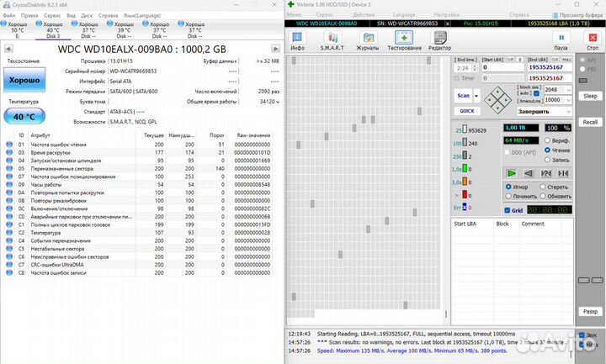The width and height of the screenshot is (606, 364).
Task: Open the timeout 10000 dropdown
Action: [x=568, y=100]
